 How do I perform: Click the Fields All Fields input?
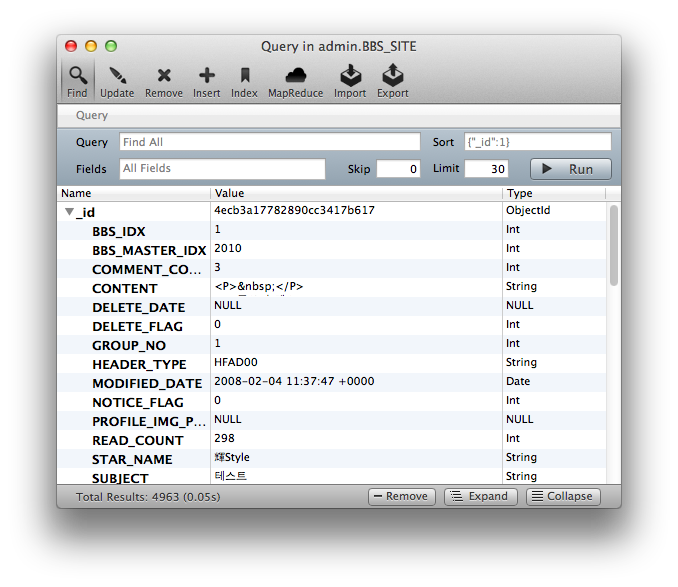point(222,169)
